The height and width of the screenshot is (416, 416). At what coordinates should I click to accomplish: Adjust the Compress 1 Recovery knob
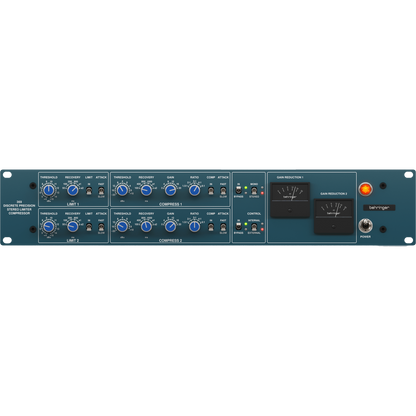(146, 190)
